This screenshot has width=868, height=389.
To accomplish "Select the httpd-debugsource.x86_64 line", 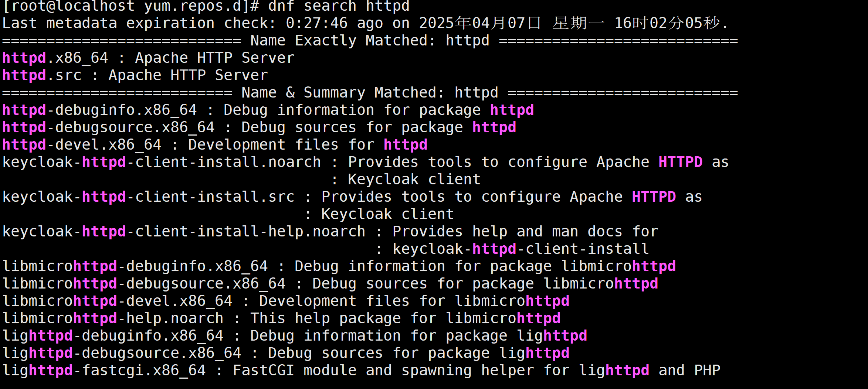I will [x=259, y=127].
